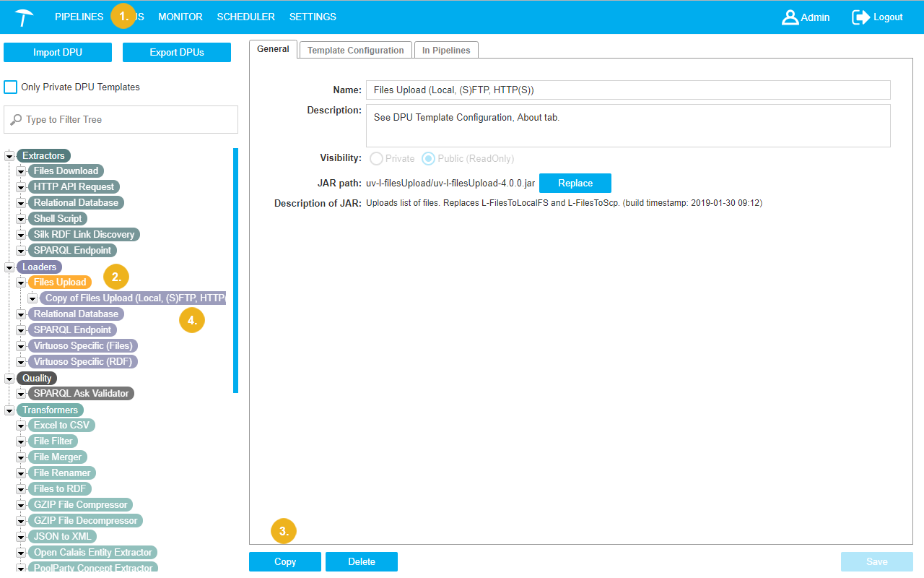Collapse the Transformers tree category

tap(10, 410)
